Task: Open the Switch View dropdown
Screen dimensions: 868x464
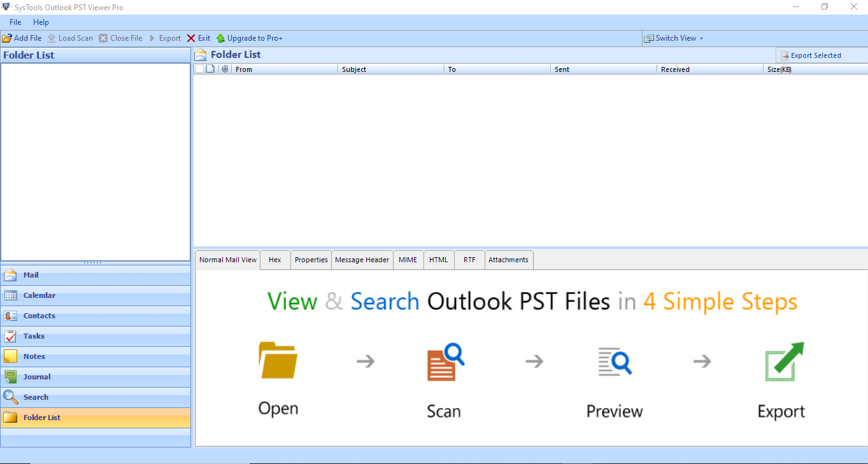Action: pyautogui.click(x=674, y=38)
